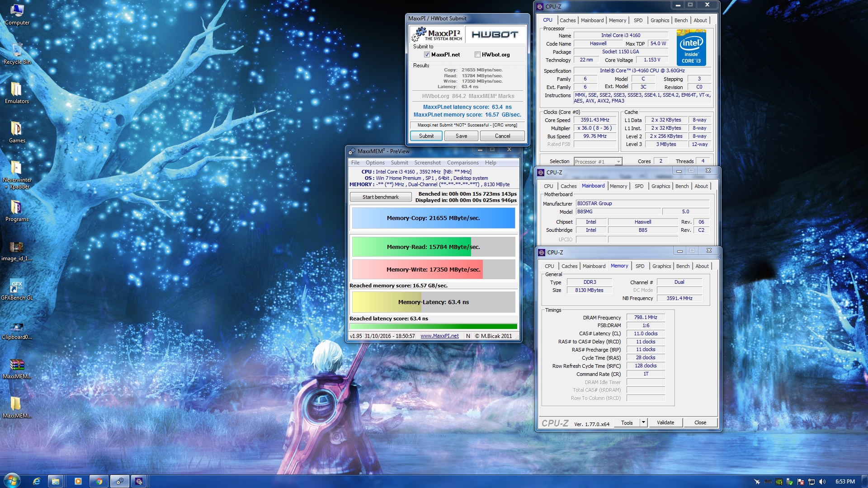This screenshot has height=488, width=868.
Task: Open network status tray icon
Action: click(811, 482)
